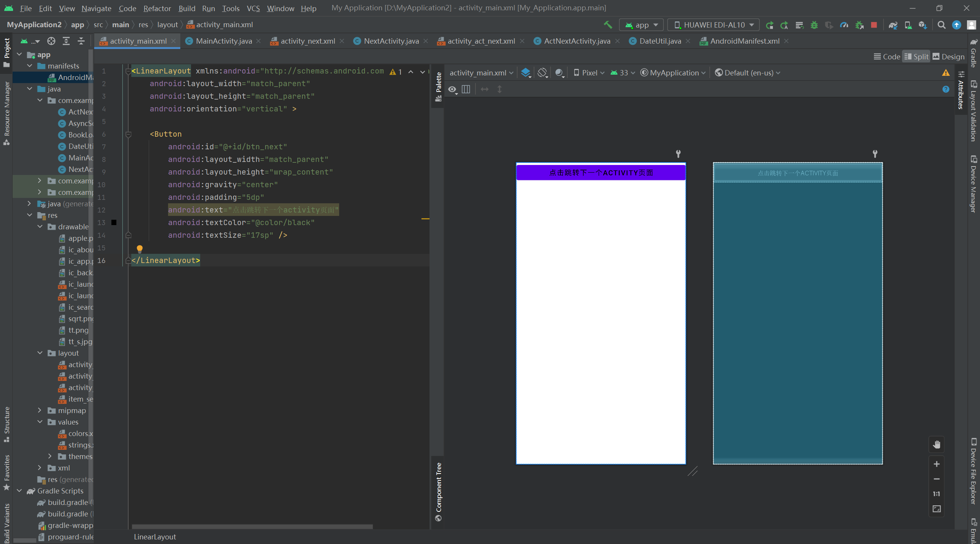Open the Pixel device preview dropdown

click(x=589, y=73)
